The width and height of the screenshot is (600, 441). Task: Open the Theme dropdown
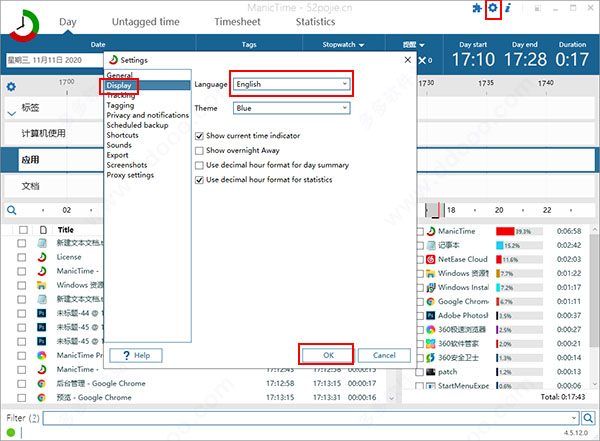point(291,108)
